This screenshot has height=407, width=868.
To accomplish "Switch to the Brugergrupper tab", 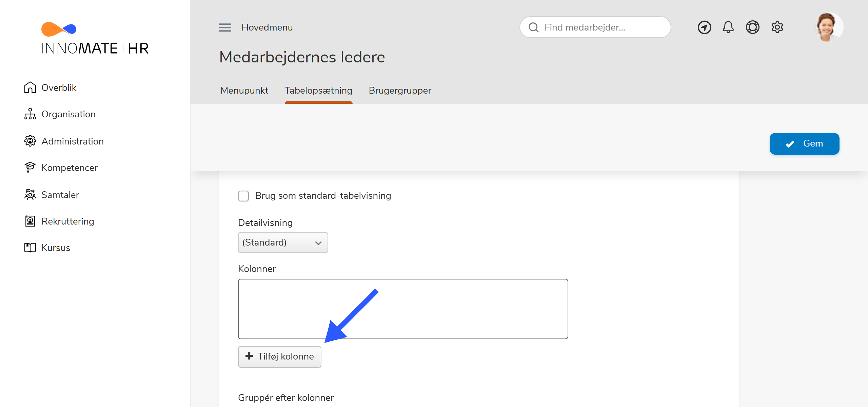I will point(400,91).
